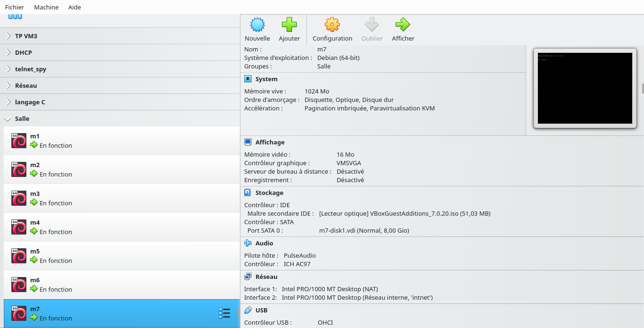Click the green Ajouter plus icon
The width and height of the screenshot is (644, 328).
289,25
